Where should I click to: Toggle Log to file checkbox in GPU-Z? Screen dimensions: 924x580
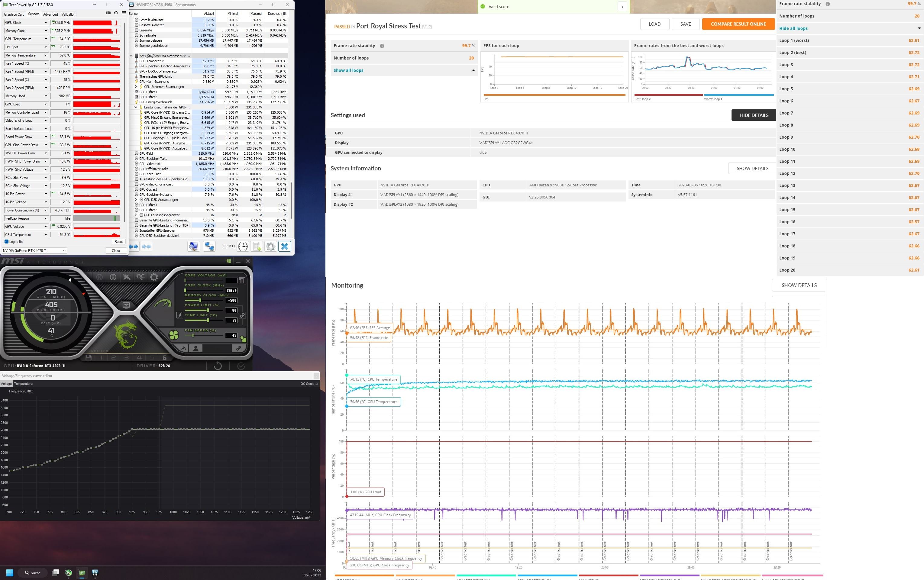pyautogui.click(x=7, y=242)
